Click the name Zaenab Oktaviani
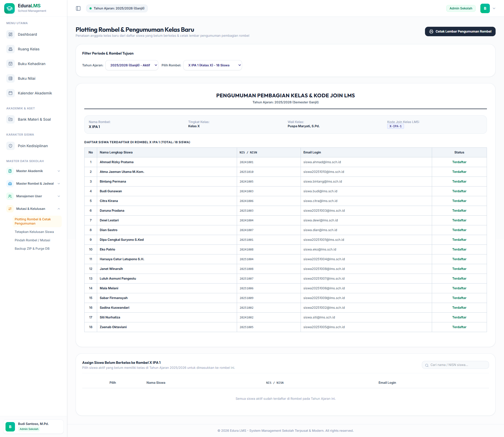Screen dimensions: 504x437 [113, 327]
